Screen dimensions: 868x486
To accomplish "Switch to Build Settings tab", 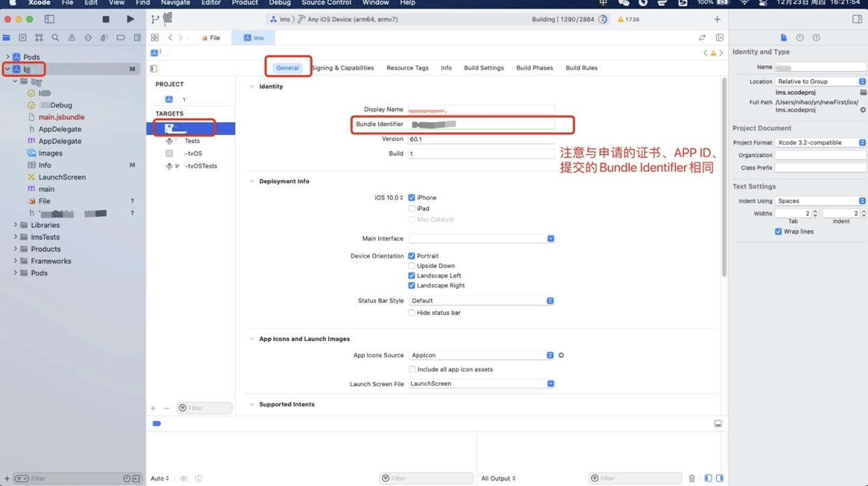I will (484, 68).
